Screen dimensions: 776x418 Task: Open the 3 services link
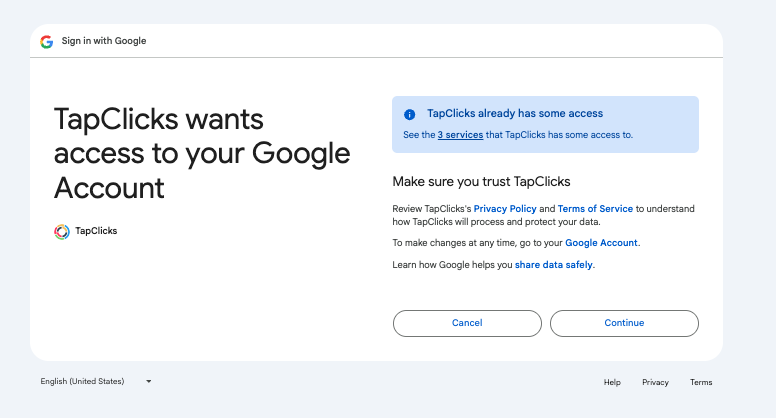click(x=460, y=135)
